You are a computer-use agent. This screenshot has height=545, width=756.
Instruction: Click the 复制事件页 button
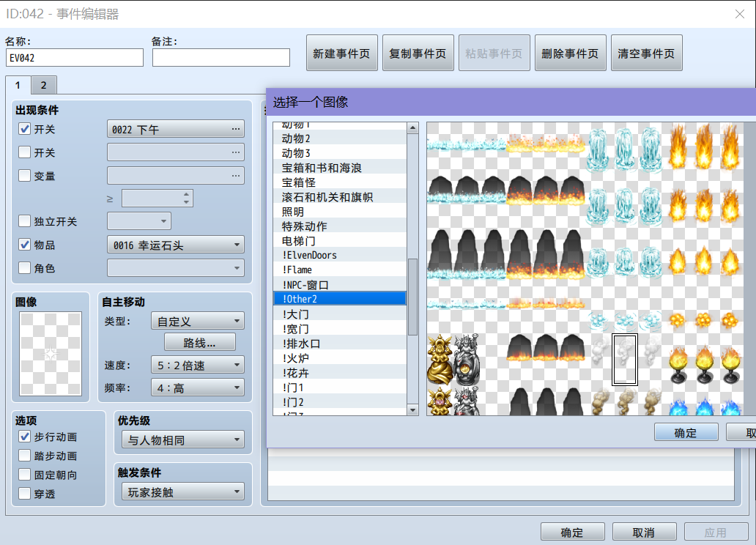418,53
